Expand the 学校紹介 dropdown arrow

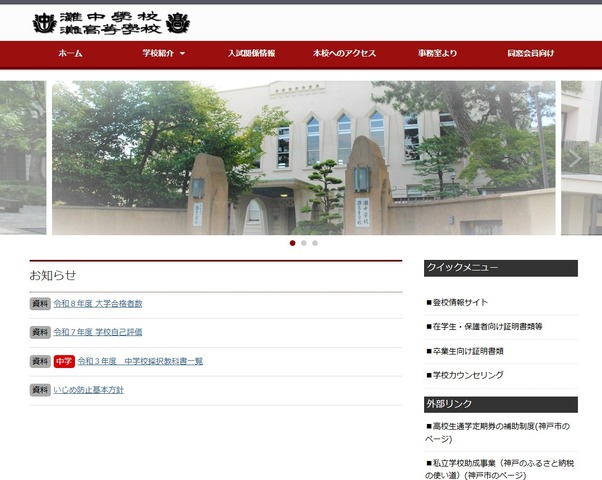pos(182,53)
